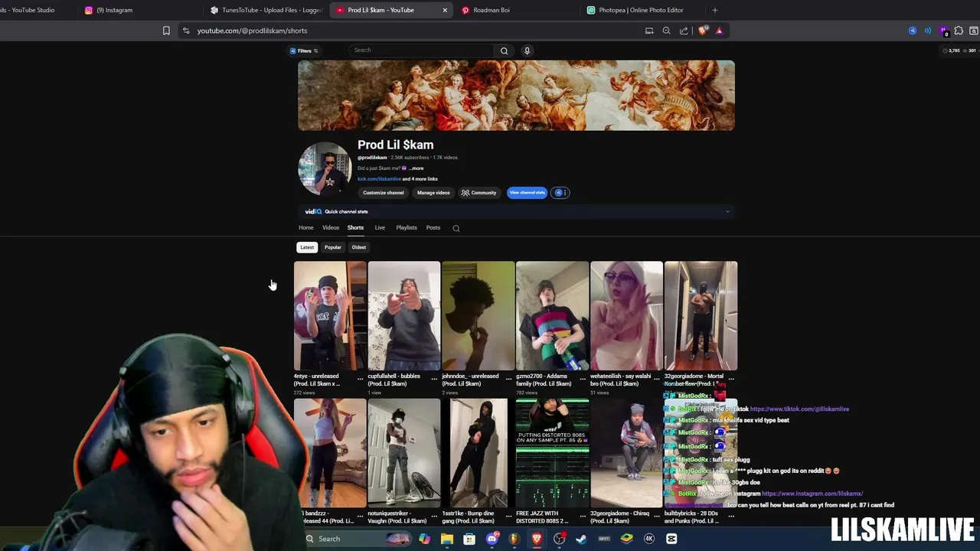Open 1sstr1ke Bump dine gang short thumbnail
The width and height of the screenshot is (980, 551).
[479, 453]
